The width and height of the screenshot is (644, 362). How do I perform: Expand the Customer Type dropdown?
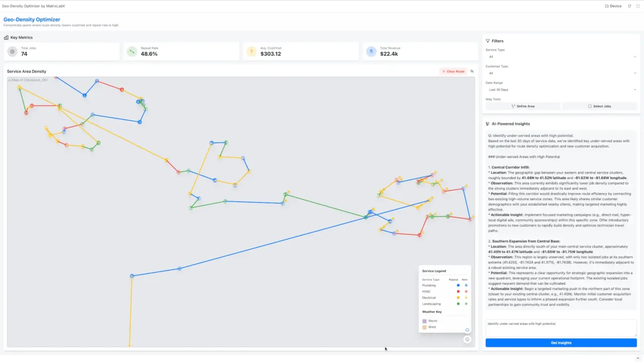click(x=561, y=73)
